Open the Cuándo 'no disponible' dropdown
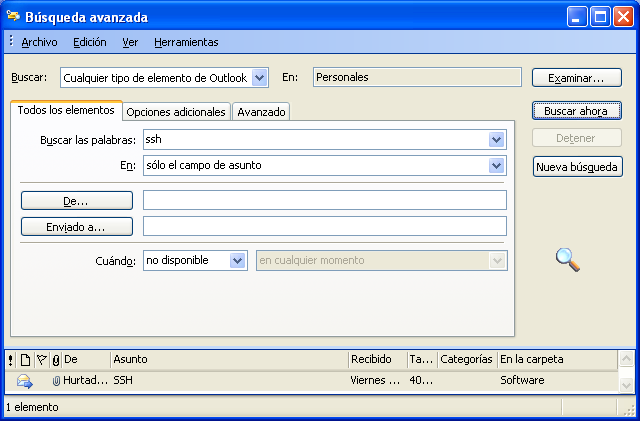The width and height of the screenshot is (640, 421). (x=238, y=260)
